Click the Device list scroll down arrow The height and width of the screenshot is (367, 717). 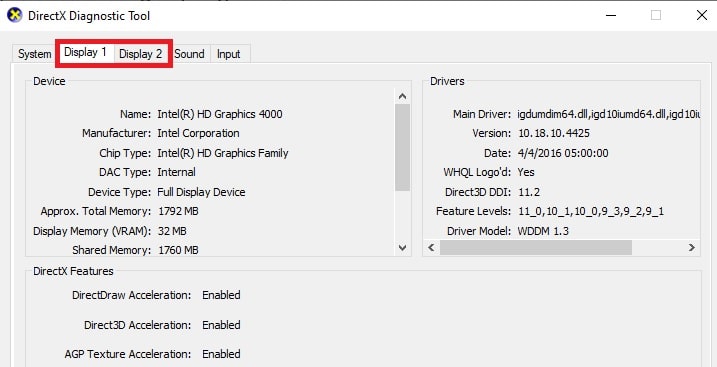402,248
